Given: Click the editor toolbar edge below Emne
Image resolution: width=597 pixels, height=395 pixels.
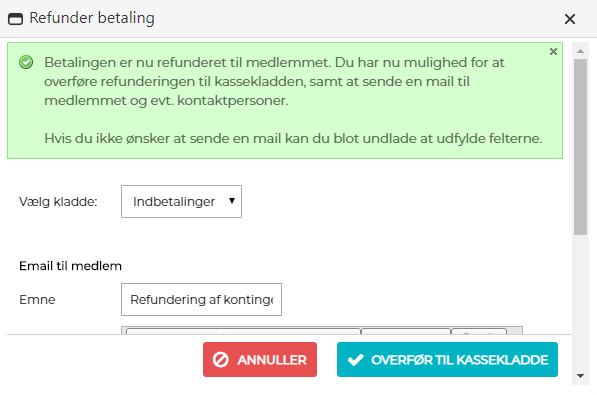Looking at the screenshot, I should [322, 330].
